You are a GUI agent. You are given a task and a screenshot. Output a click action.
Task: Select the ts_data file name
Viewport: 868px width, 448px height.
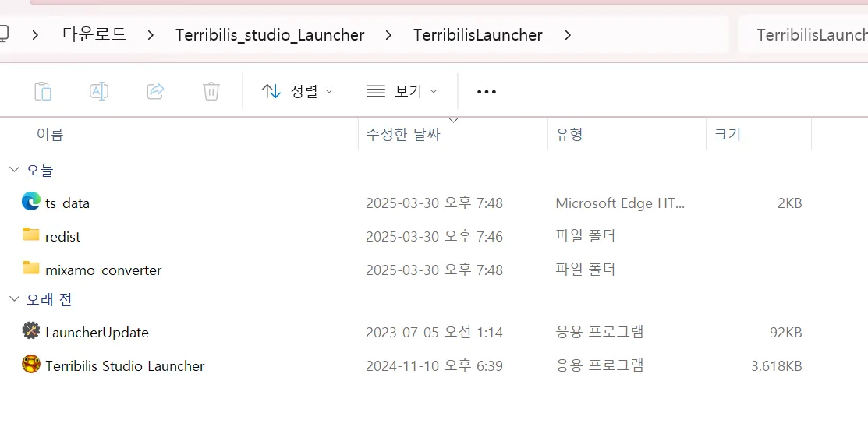67,203
